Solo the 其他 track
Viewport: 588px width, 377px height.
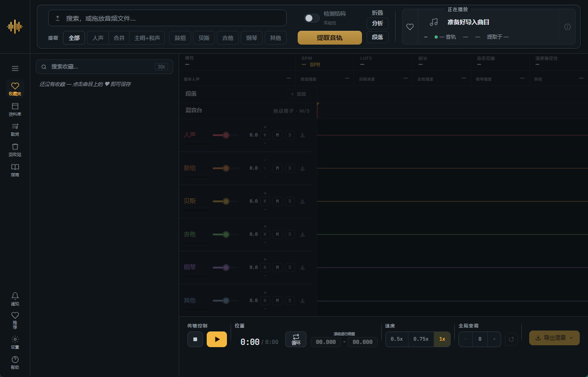pyautogui.click(x=289, y=301)
